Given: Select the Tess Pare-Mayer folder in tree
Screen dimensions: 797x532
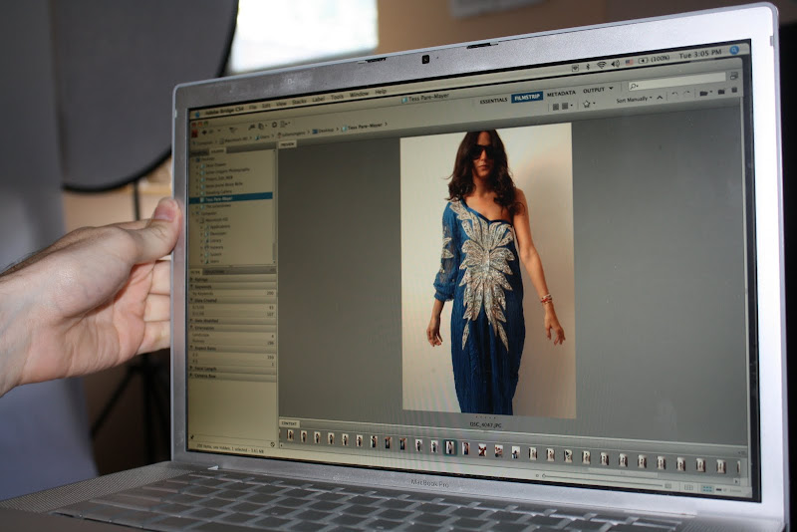Looking at the screenshot, I should click(231, 198).
